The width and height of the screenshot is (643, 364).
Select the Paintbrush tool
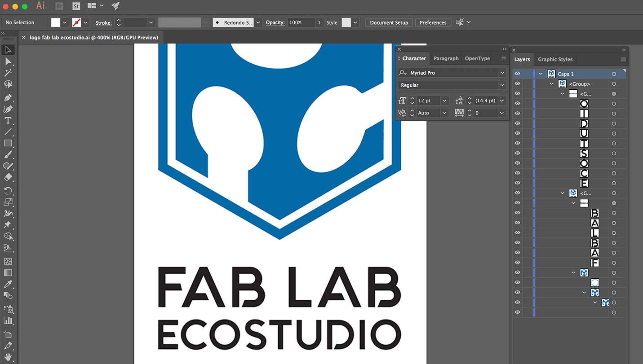pyautogui.click(x=8, y=155)
